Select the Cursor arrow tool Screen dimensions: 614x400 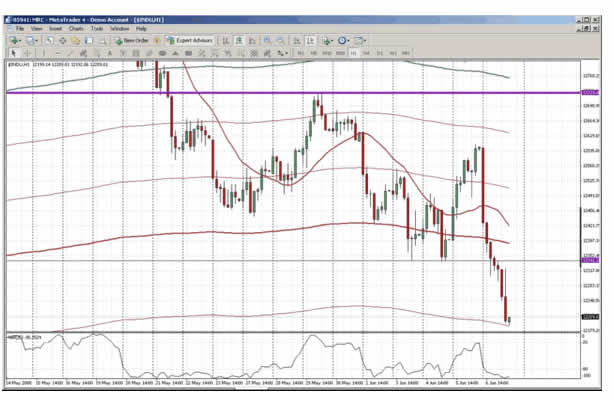[13, 53]
